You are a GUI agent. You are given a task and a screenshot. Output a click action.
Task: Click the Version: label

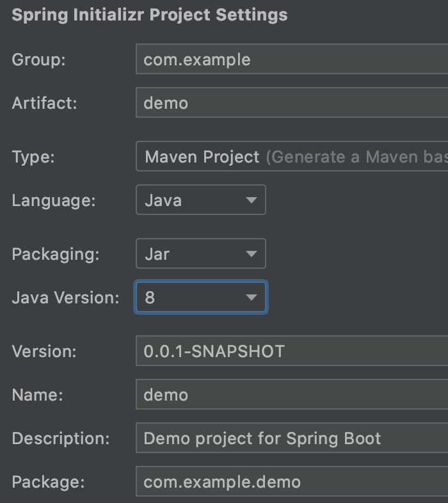point(44,351)
